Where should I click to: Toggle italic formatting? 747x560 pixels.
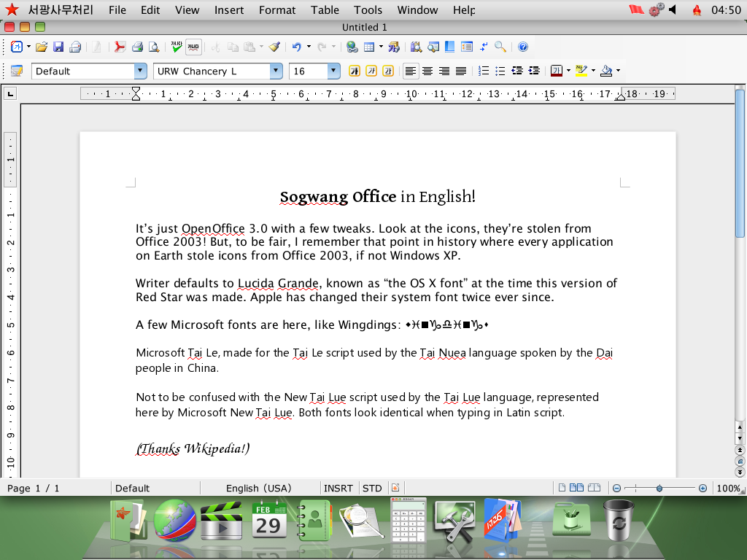(371, 71)
